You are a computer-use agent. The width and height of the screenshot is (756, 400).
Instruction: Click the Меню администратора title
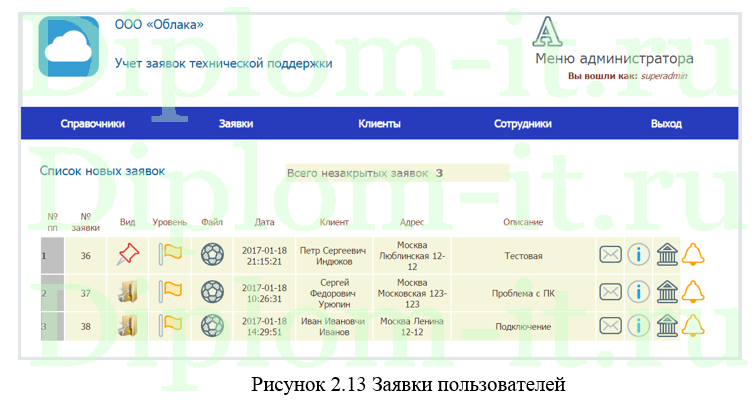point(614,59)
